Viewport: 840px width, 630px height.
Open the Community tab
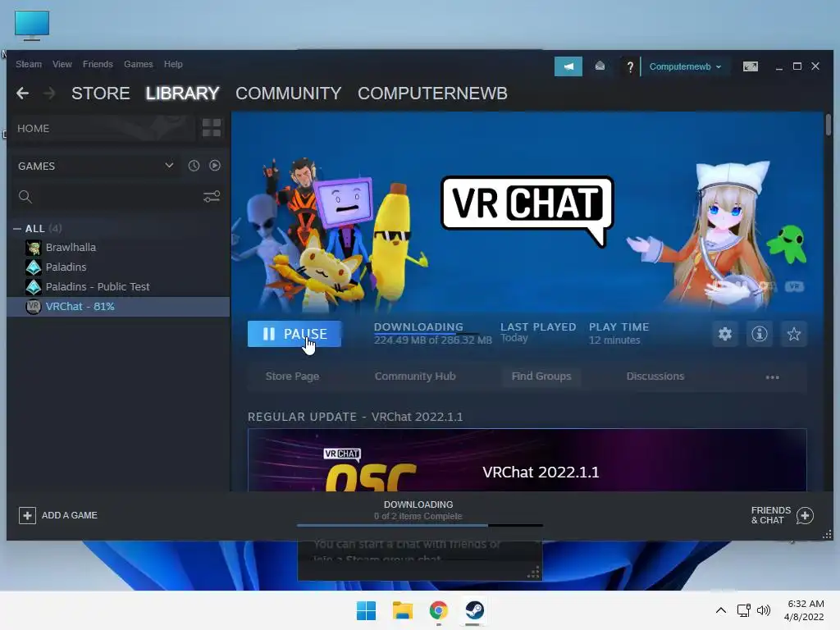(288, 94)
